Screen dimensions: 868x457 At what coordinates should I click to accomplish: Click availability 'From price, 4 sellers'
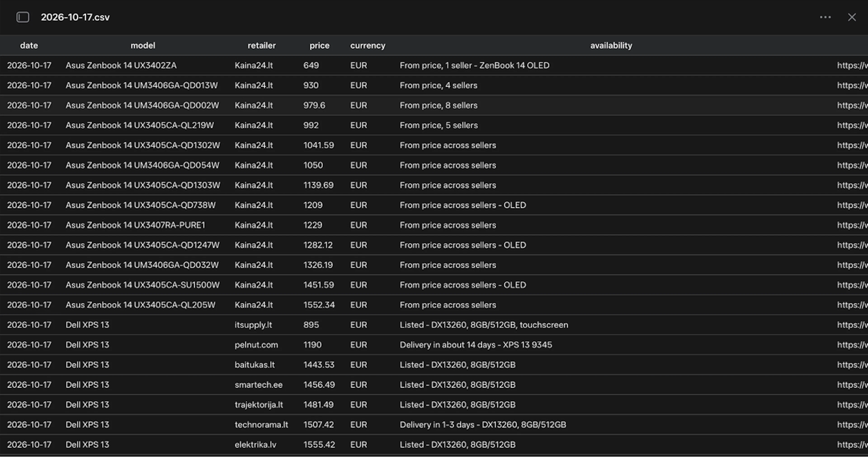(438, 85)
